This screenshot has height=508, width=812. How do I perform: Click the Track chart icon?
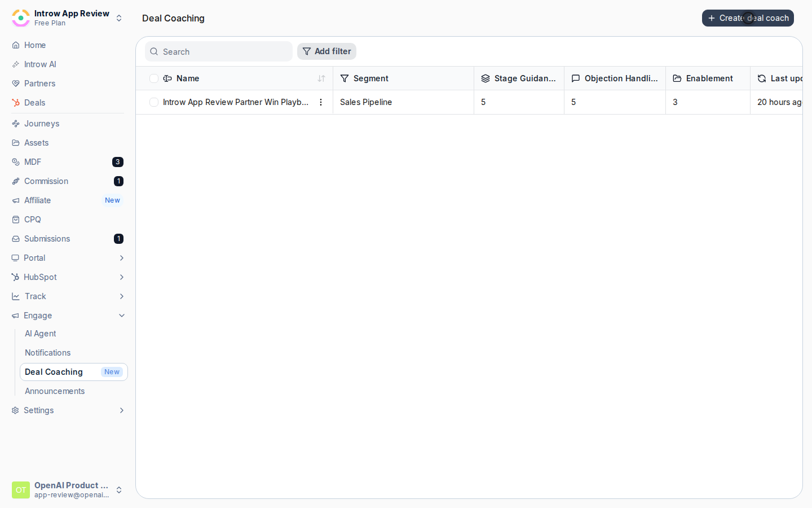pyautogui.click(x=16, y=296)
